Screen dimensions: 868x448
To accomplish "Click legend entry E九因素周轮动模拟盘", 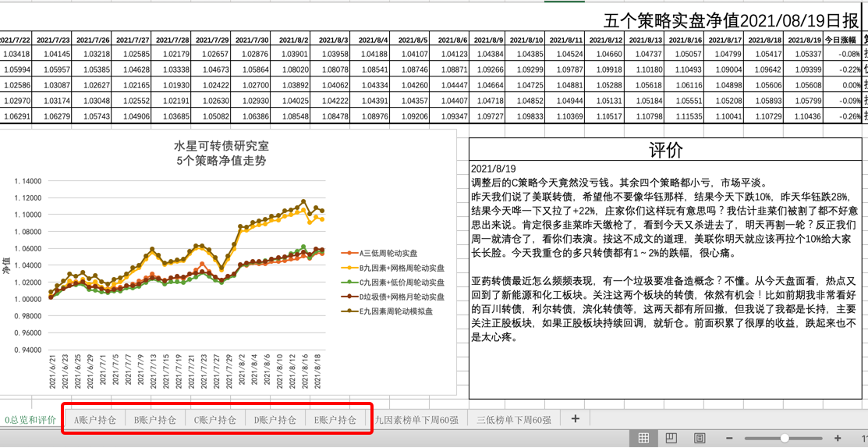I will click(x=395, y=311).
